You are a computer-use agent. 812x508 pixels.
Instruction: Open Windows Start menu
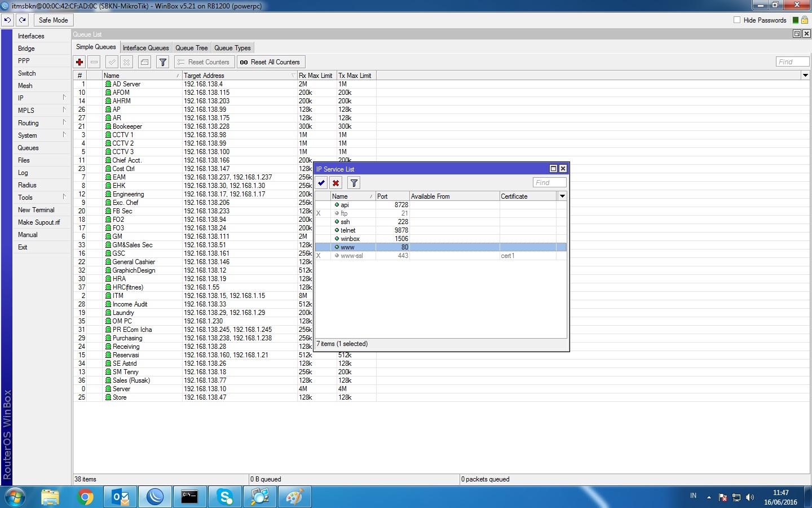(x=15, y=497)
